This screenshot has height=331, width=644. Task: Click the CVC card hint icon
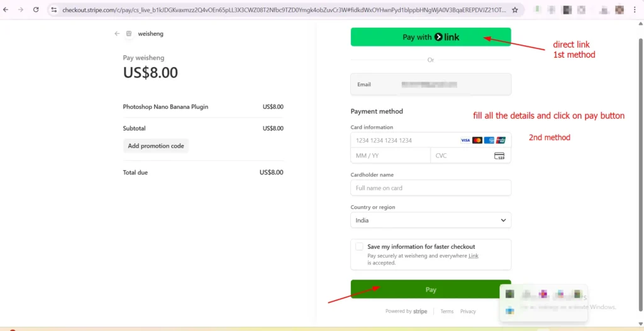point(499,156)
